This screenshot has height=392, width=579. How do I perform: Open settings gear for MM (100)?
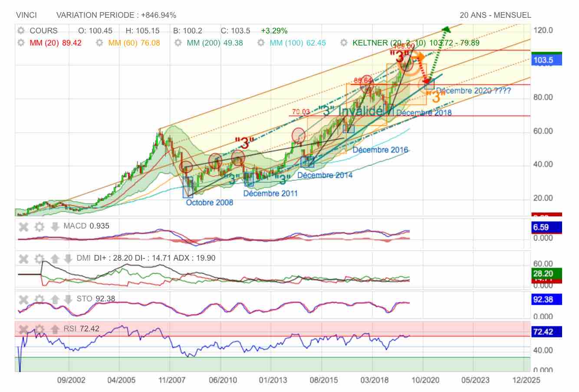[261, 43]
